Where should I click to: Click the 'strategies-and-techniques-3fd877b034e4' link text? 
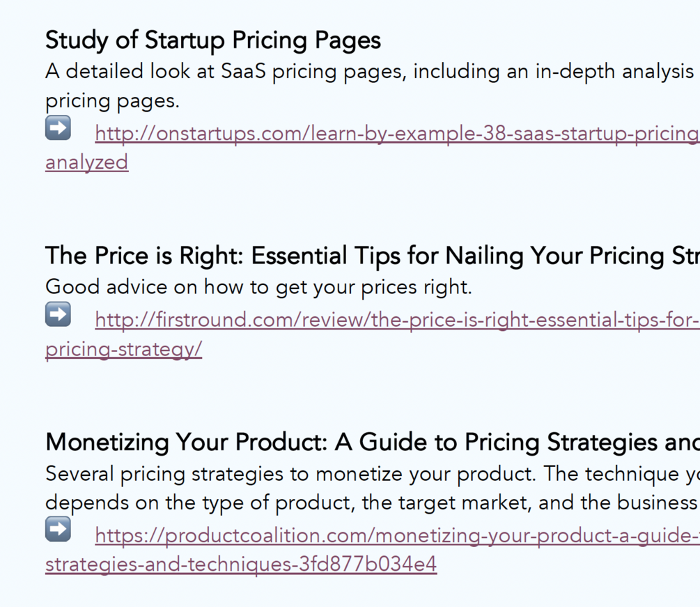point(241,564)
